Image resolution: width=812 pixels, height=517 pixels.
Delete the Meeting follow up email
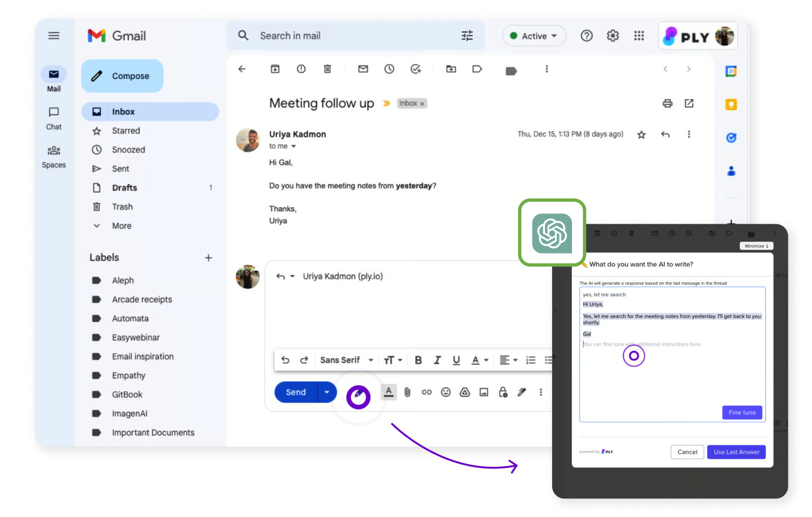click(327, 69)
